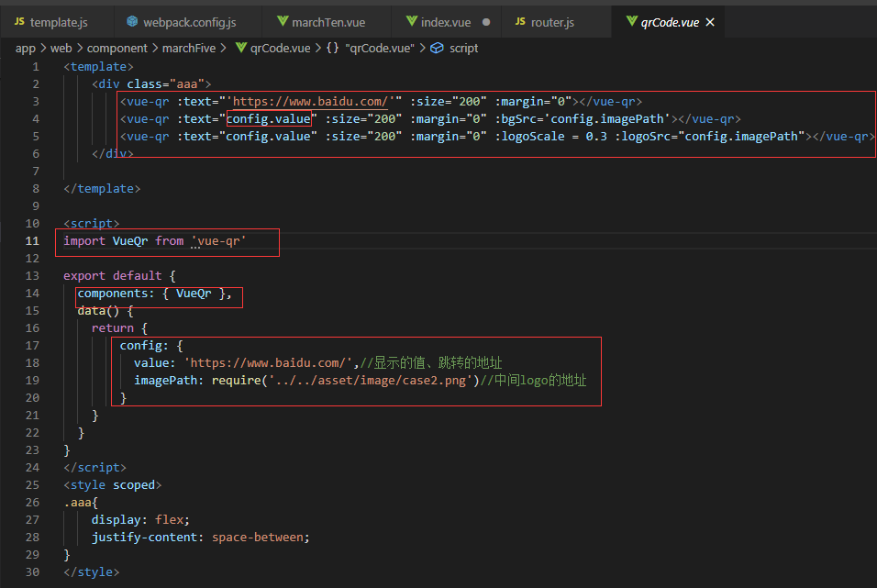This screenshot has height=588, width=877.
Task: Click the unsaved-changes dot on index.vue tab
Action: (486, 22)
